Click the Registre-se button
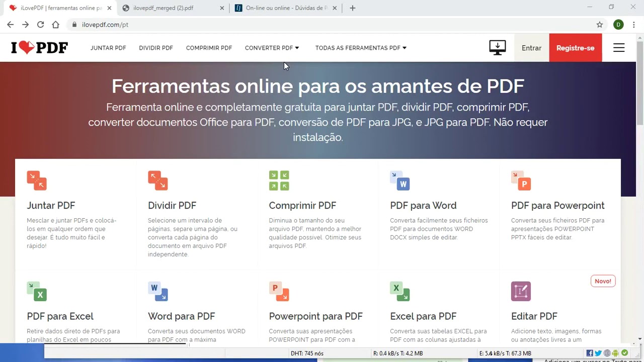The width and height of the screenshot is (644, 362). (x=575, y=48)
